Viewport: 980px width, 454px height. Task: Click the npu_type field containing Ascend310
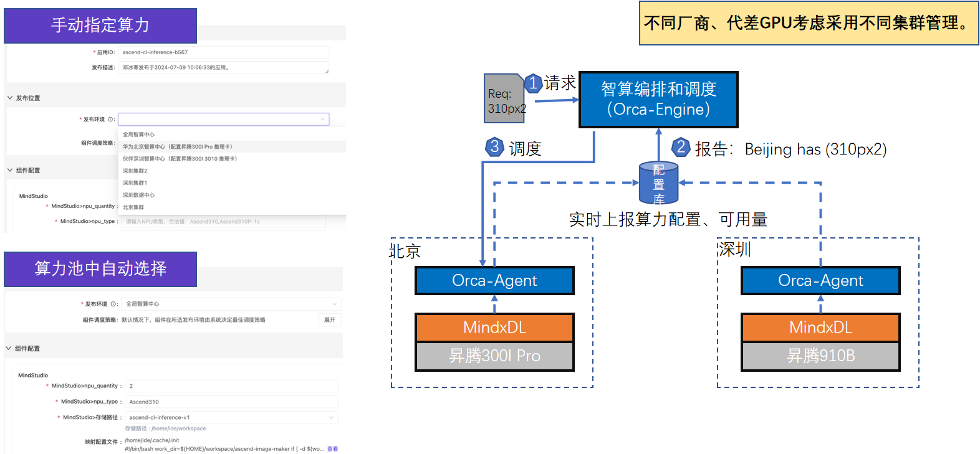[231, 402]
